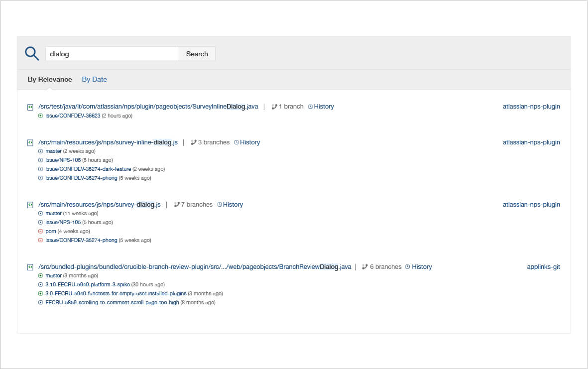Click the green plus icon beside 3.9-FECRU-5940 branch
The image size is (588, 369).
[x=40, y=294]
